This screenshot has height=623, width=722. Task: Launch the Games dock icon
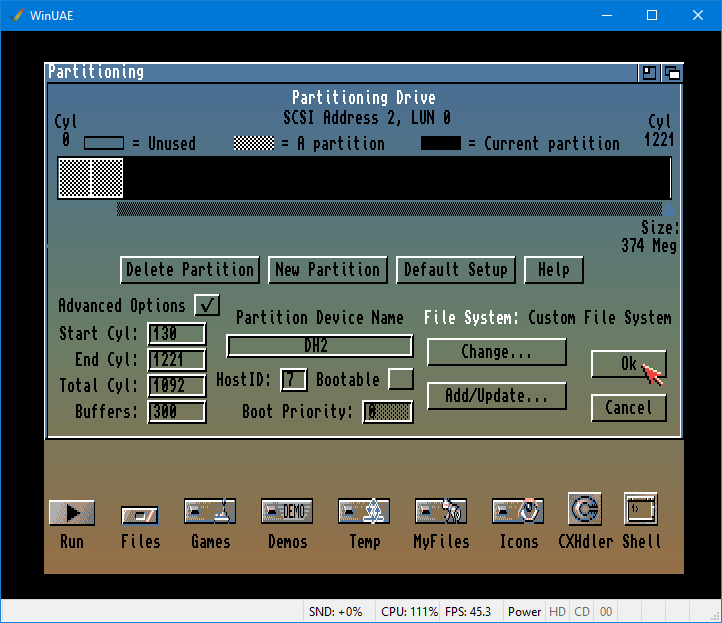pos(210,511)
